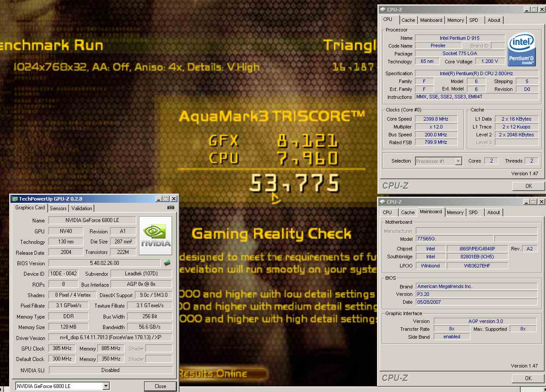Open the Validation tab in GPU-Z
This screenshot has width=546, height=392.
point(82,208)
